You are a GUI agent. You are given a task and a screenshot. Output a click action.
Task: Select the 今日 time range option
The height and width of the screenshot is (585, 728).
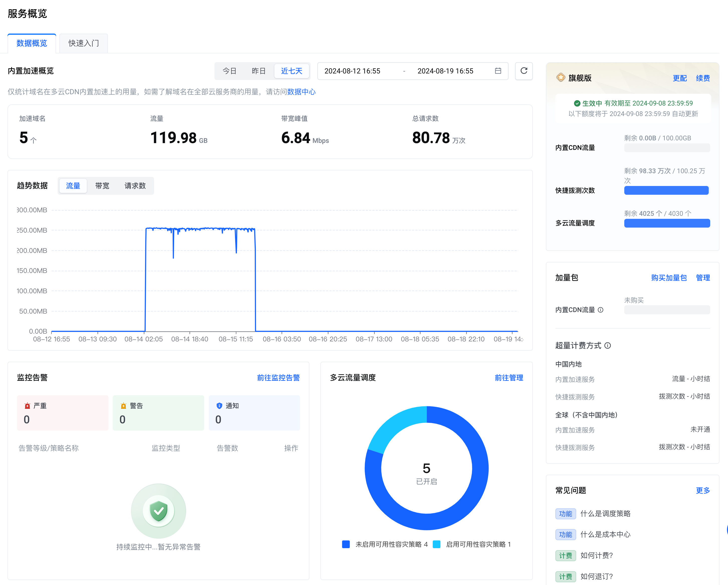pos(229,71)
